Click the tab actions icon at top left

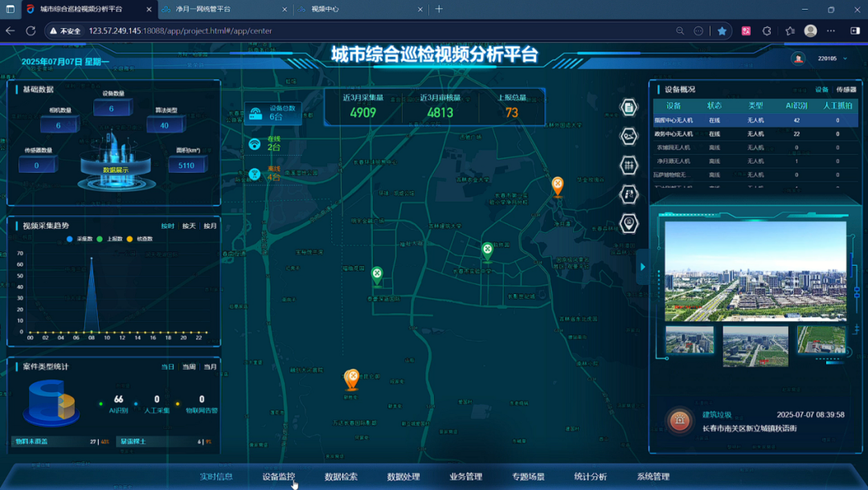click(10, 9)
